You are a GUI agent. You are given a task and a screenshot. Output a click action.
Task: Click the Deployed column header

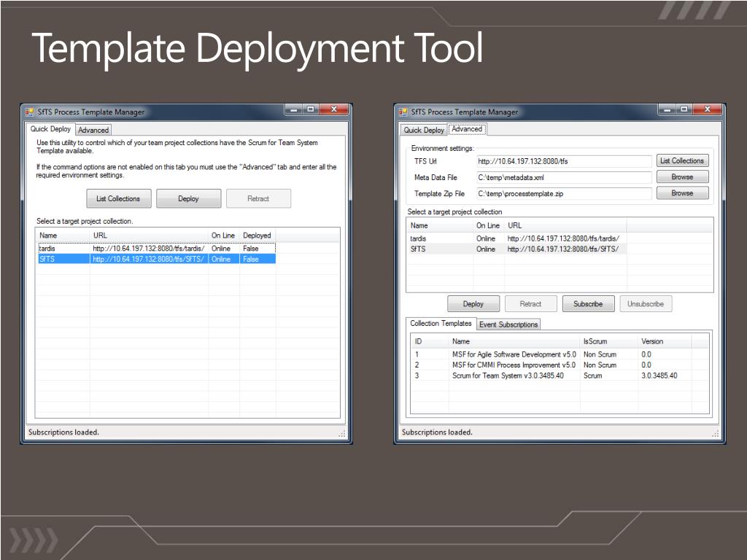258,236
